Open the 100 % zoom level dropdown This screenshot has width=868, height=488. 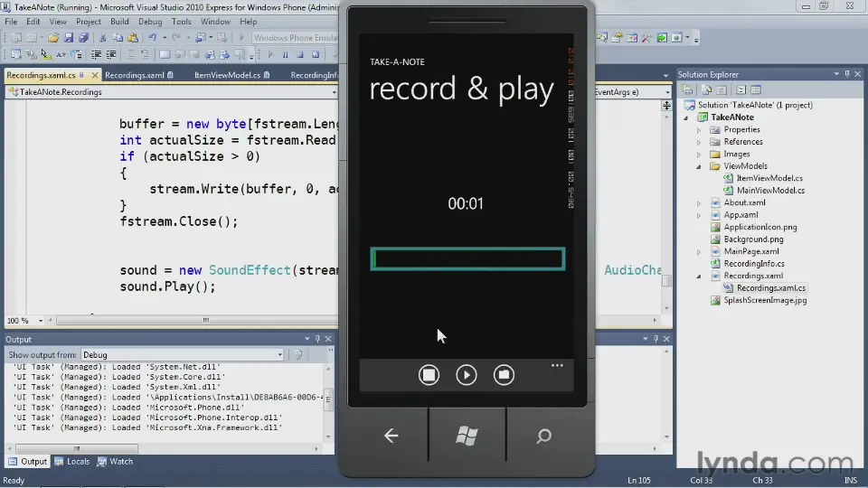[x=41, y=320]
